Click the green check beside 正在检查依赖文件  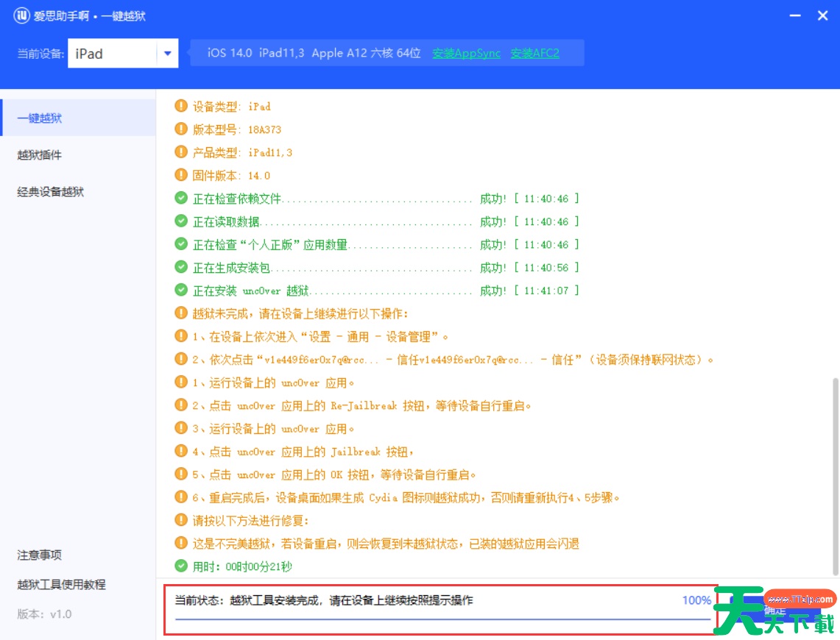pyautogui.click(x=181, y=199)
